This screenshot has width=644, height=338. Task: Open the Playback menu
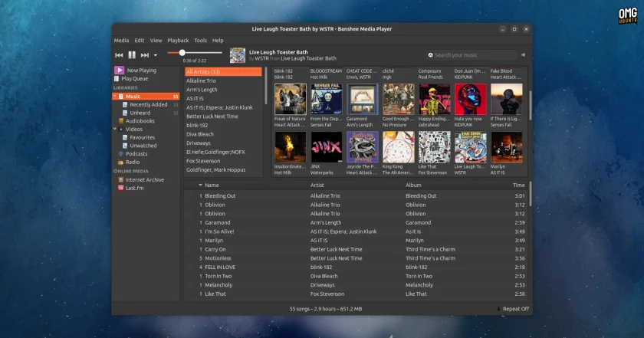click(178, 41)
